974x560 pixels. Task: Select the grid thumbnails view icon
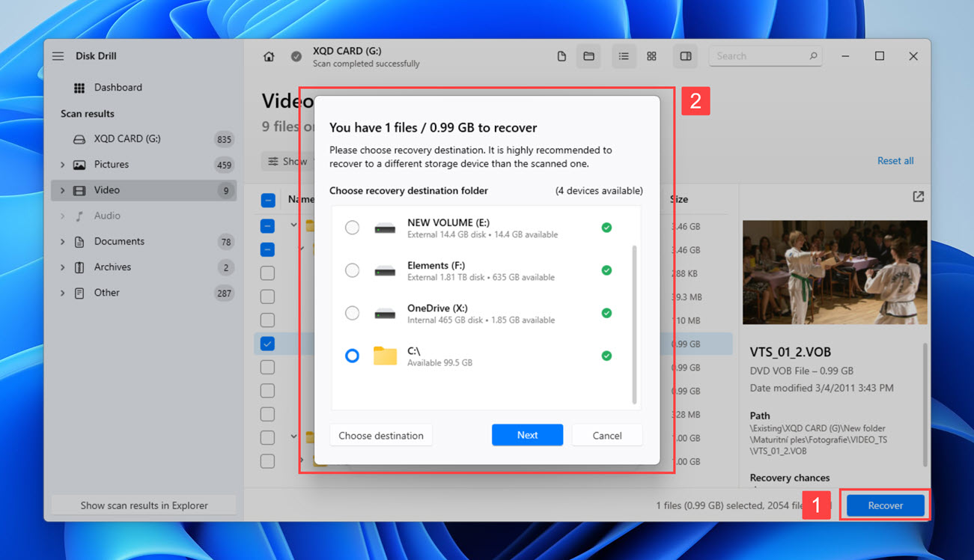(651, 56)
